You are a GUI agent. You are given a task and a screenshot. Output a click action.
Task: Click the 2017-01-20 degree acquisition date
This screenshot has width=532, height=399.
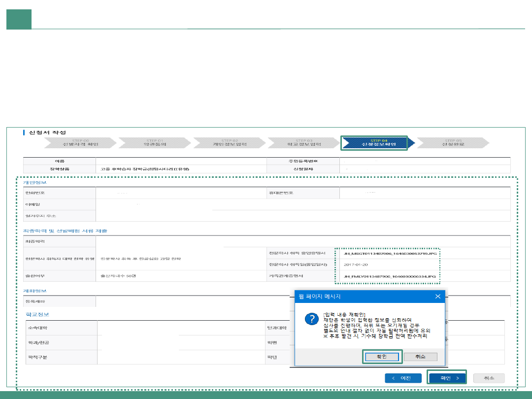click(357, 265)
